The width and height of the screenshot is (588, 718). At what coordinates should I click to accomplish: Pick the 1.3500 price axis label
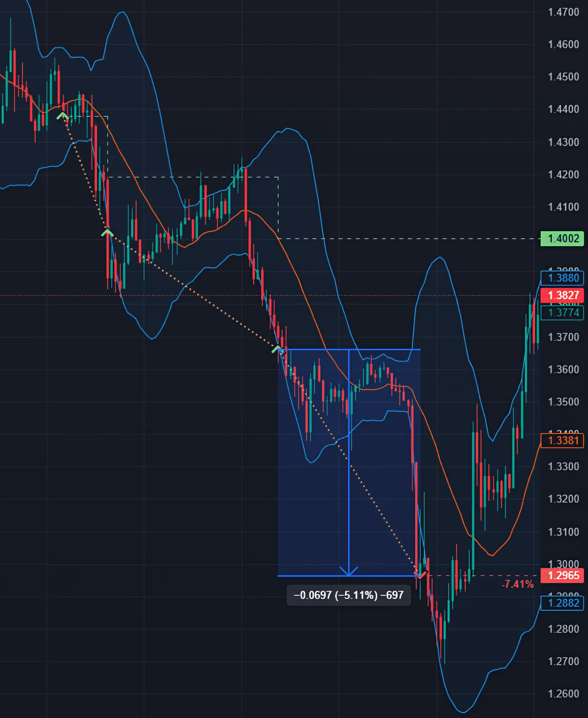tap(564, 402)
